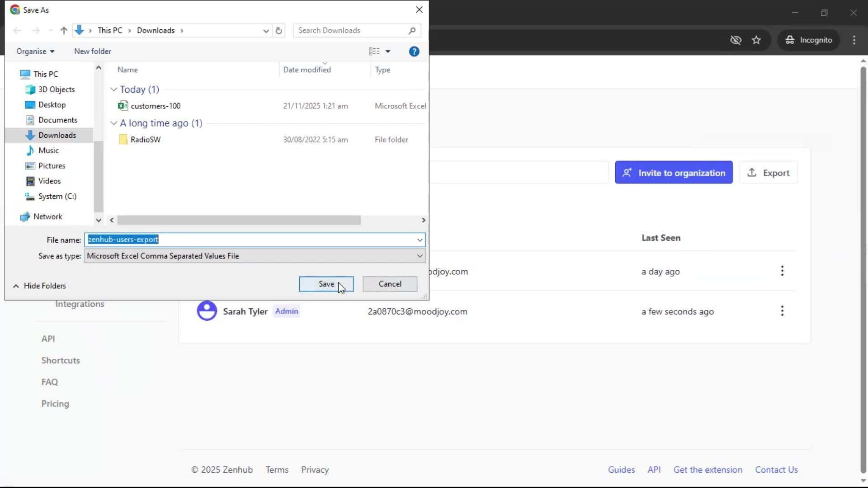Open the file name history dropdown

420,239
